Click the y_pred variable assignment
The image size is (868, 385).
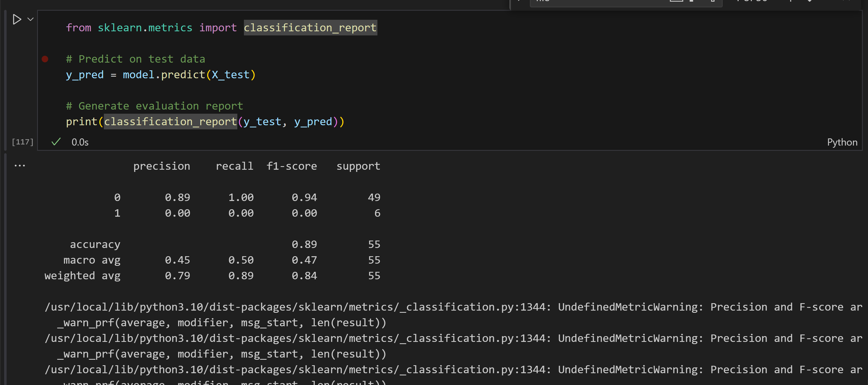(85, 75)
